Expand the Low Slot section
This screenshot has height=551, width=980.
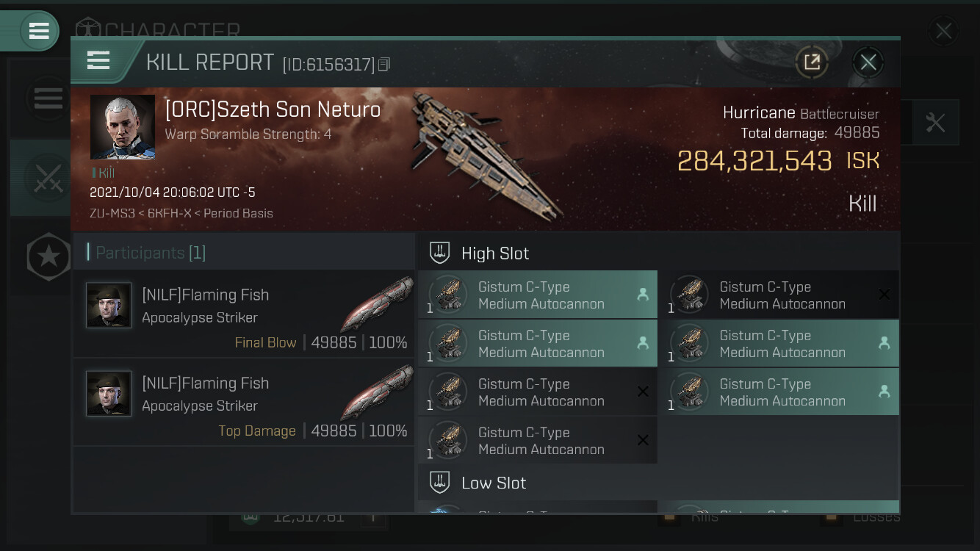point(494,483)
